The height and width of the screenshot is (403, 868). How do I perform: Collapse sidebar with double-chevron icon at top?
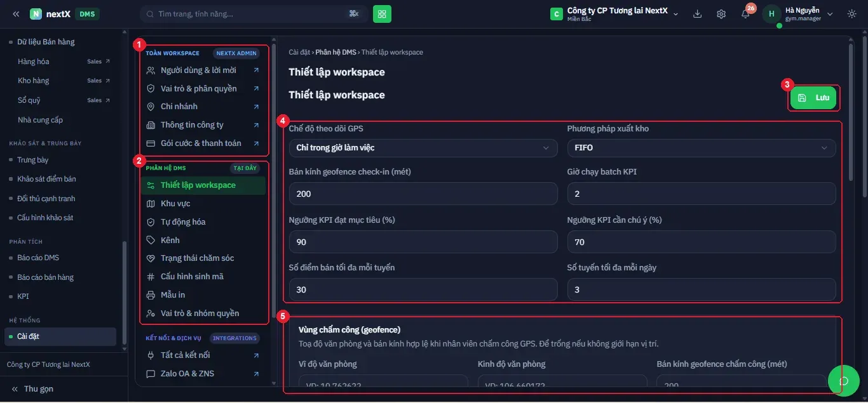coord(16,14)
